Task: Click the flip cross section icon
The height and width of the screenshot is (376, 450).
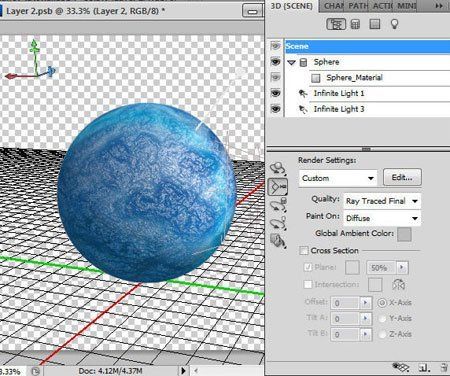Action: (x=399, y=285)
